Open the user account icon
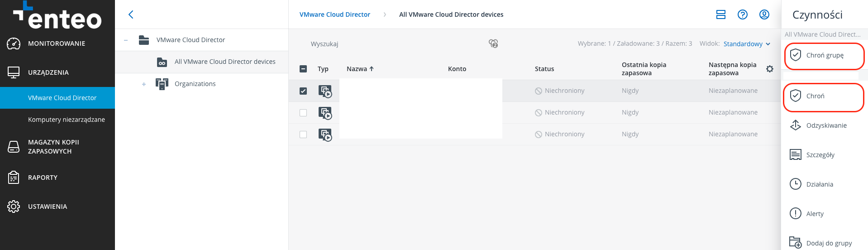The width and height of the screenshot is (868, 250). pos(764,14)
